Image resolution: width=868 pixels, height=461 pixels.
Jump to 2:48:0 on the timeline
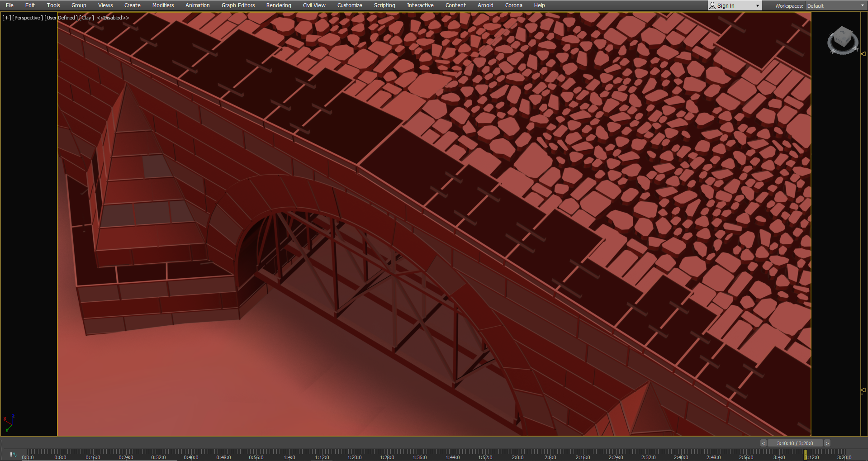(714, 457)
